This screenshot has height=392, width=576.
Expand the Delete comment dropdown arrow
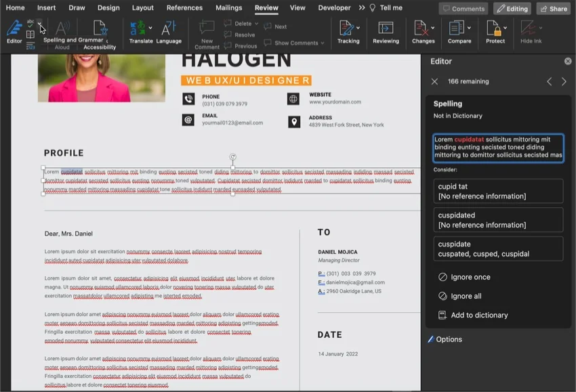pyautogui.click(x=256, y=24)
